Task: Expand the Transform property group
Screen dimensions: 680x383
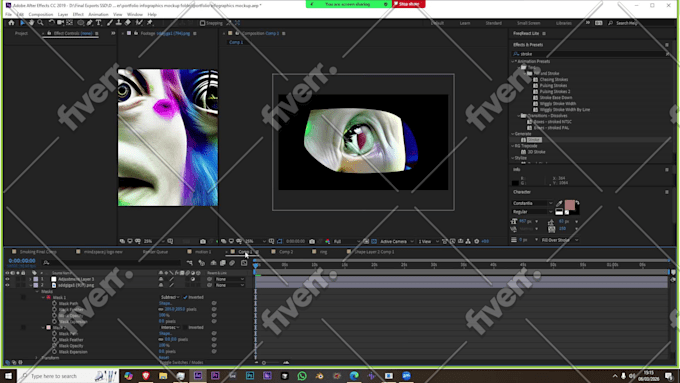Action: (37, 358)
